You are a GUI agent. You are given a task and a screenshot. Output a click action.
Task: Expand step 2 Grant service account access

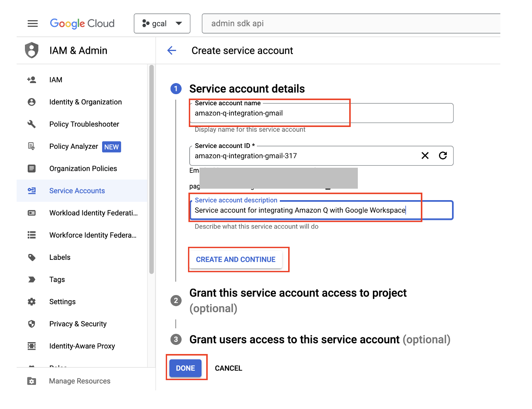(298, 301)
